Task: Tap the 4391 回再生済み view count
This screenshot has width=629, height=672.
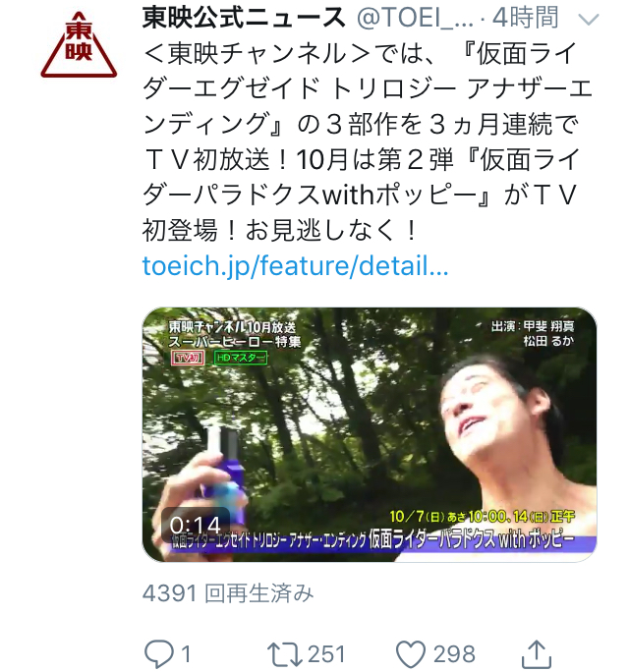Action: [228, 593]
